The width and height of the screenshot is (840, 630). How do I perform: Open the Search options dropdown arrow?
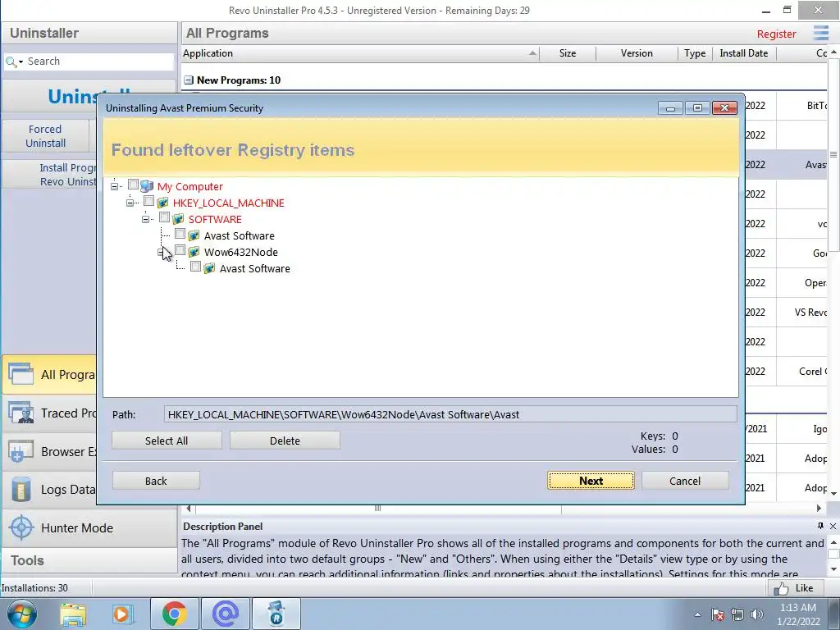click(21, 62)
